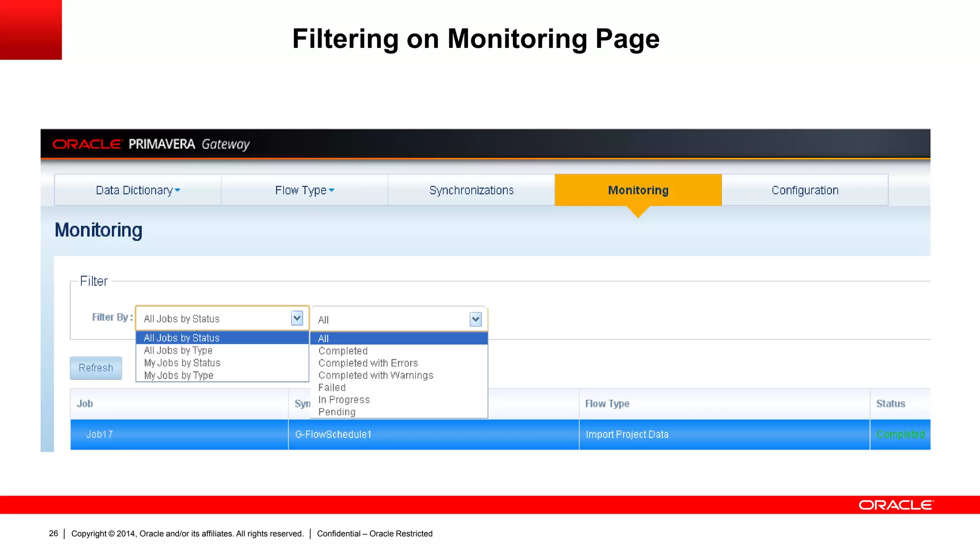Select Completed with Errors status

pyautogui.click(x=399, y=363)
